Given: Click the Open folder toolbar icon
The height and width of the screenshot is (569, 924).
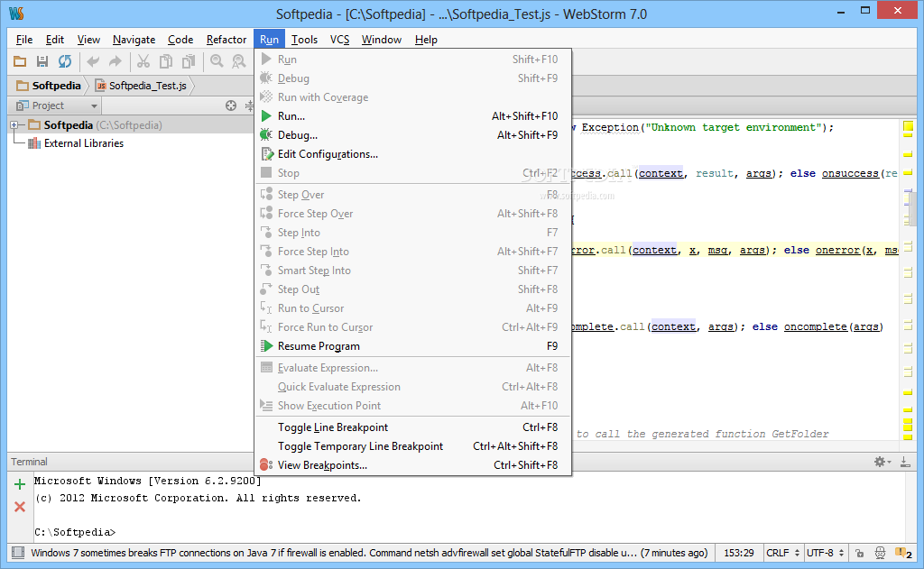Looking at the screenshot, I should coord(20,61).
